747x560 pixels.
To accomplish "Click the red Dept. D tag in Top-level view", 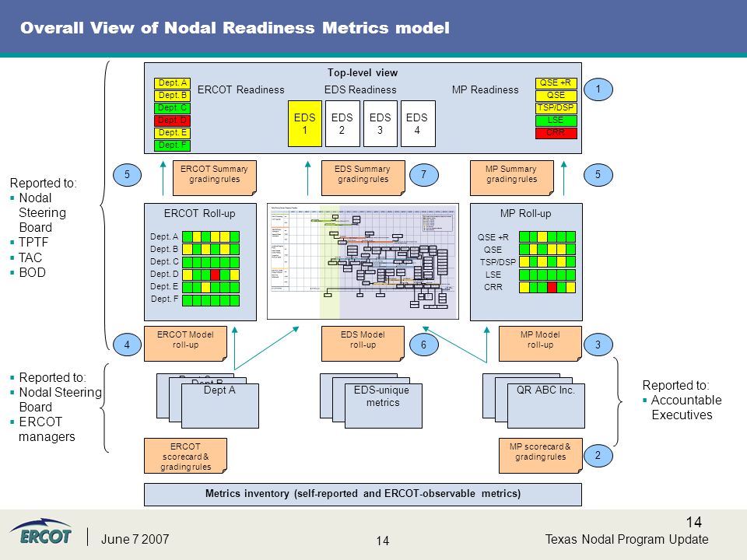I will click(172, 121).
